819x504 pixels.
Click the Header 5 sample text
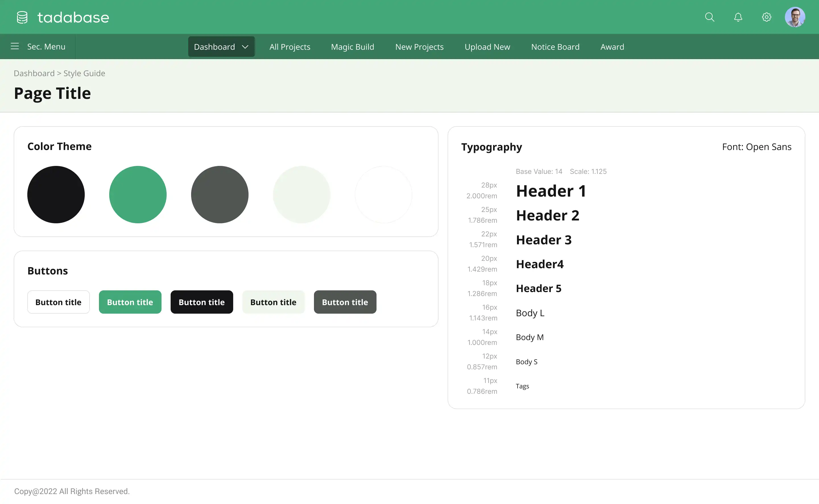pos(538,289)
